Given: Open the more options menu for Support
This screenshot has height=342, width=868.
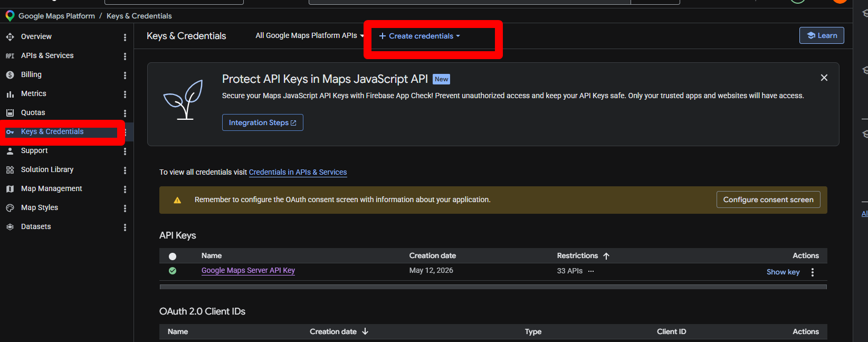Looking at the screenshot, I should click(125, 151).
